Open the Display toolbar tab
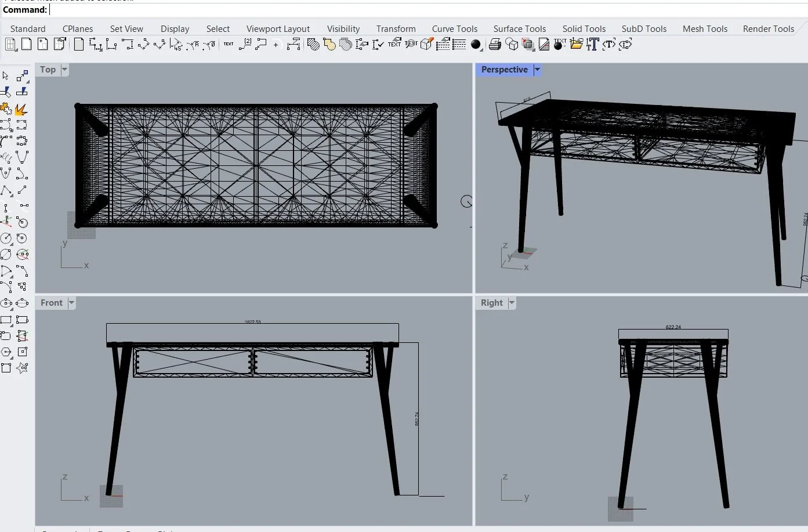Image resolution: width=808 pixels, height=532 pixels. pyautogui.click(x=175, y=28)
